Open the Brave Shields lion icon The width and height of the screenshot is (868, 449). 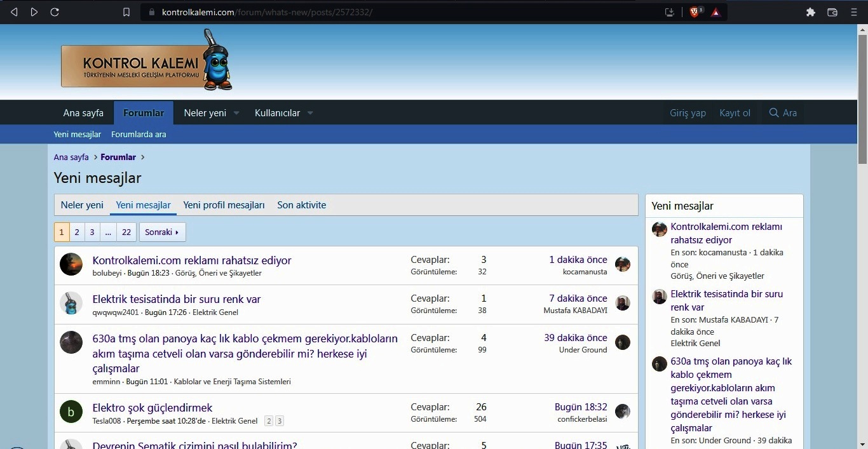click(x=694, y=12)
